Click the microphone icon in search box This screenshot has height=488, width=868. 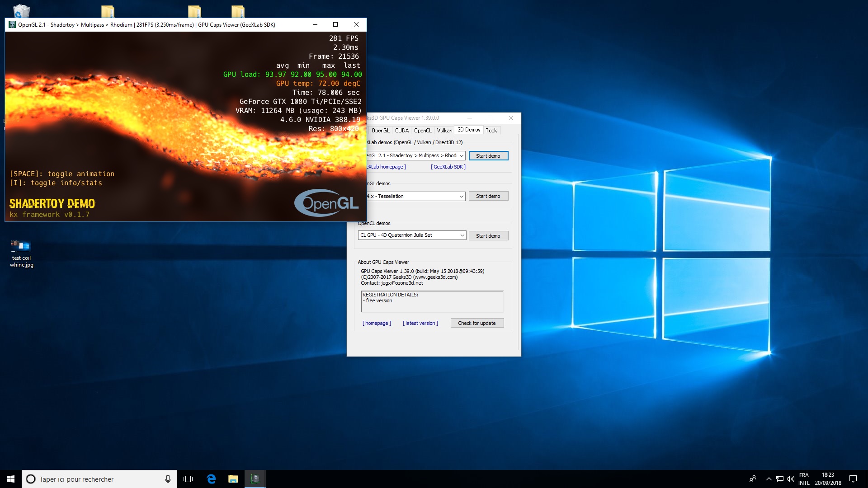168,479
